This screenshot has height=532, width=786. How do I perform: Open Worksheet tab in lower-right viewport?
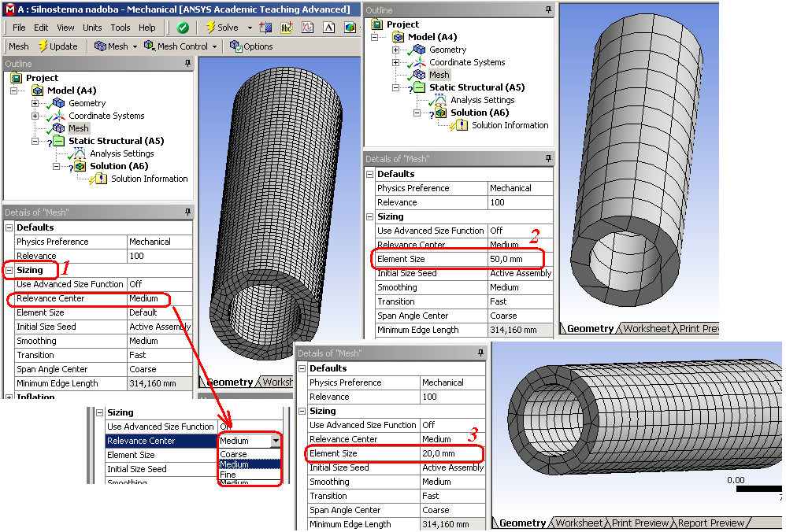coord(579,523)
